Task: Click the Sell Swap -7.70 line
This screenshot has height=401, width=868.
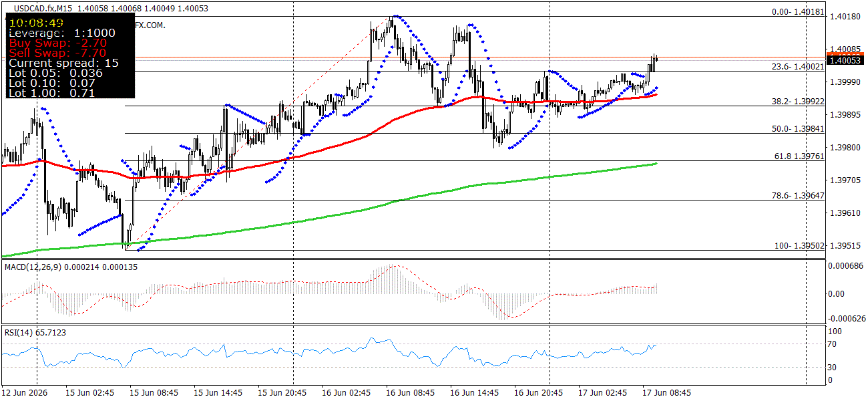Action: (57, 53)
